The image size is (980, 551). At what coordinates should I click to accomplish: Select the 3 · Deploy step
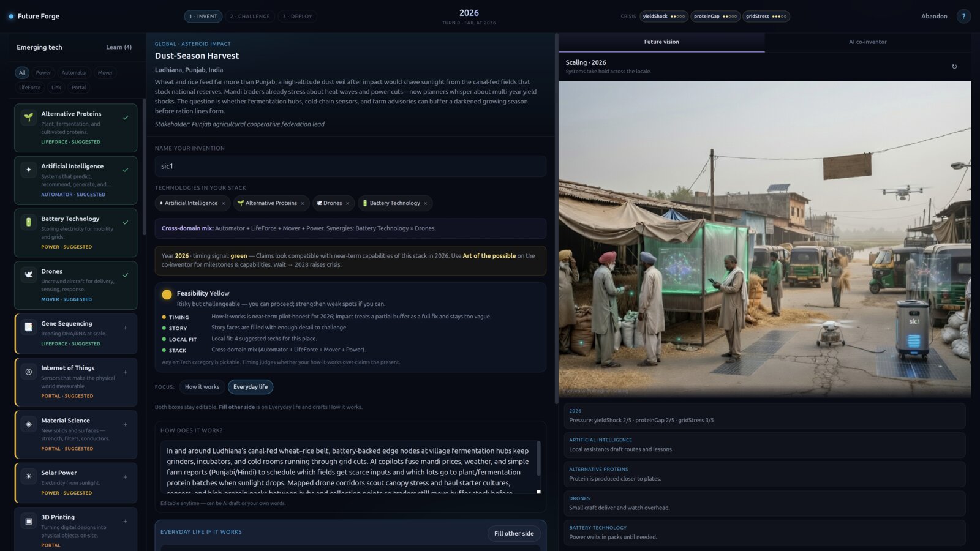[x=297, y=17]
